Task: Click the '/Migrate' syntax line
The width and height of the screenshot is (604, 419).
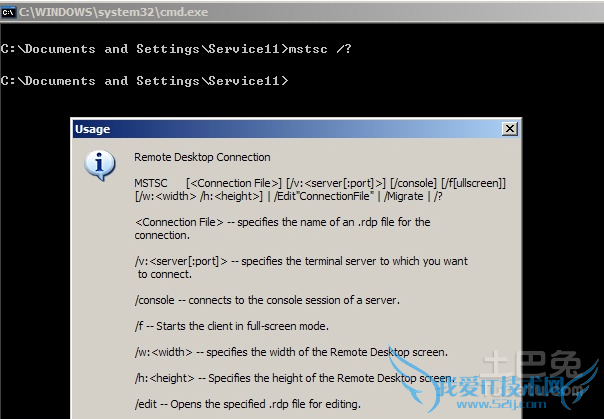Action: (x=289, y=196)
